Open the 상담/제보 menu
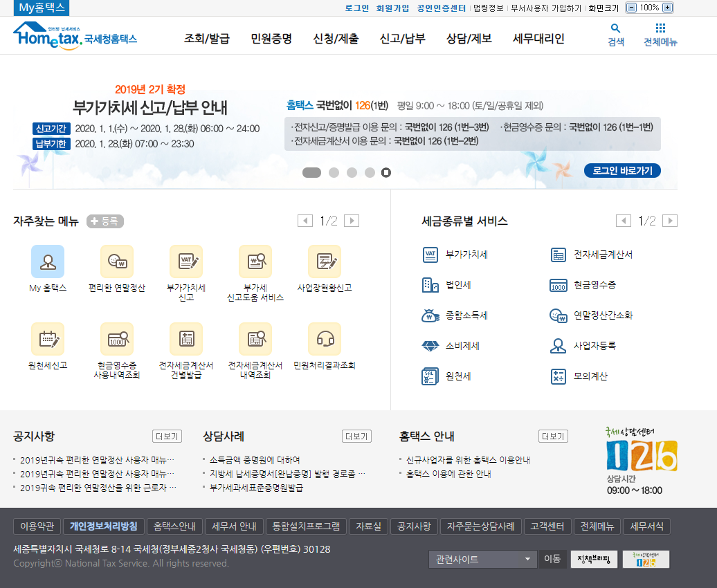 coord(469,39)
